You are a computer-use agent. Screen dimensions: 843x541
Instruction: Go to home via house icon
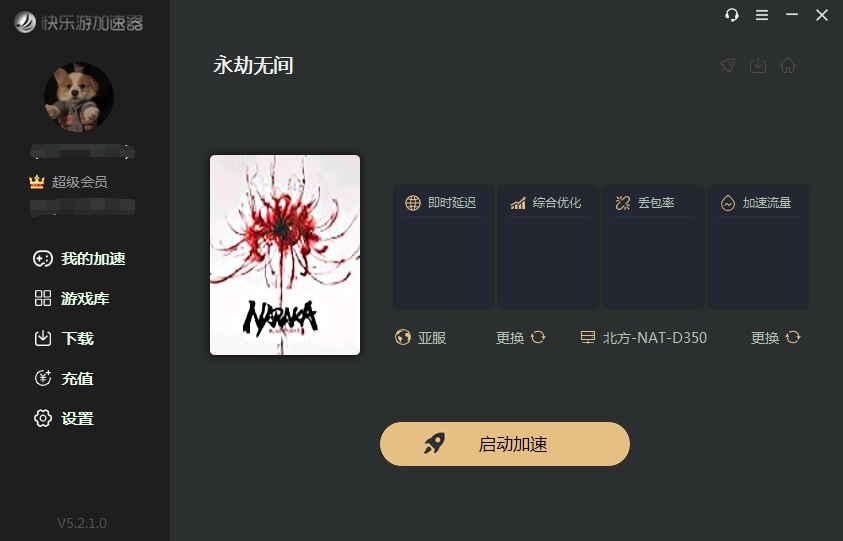[x=788, y=66]
